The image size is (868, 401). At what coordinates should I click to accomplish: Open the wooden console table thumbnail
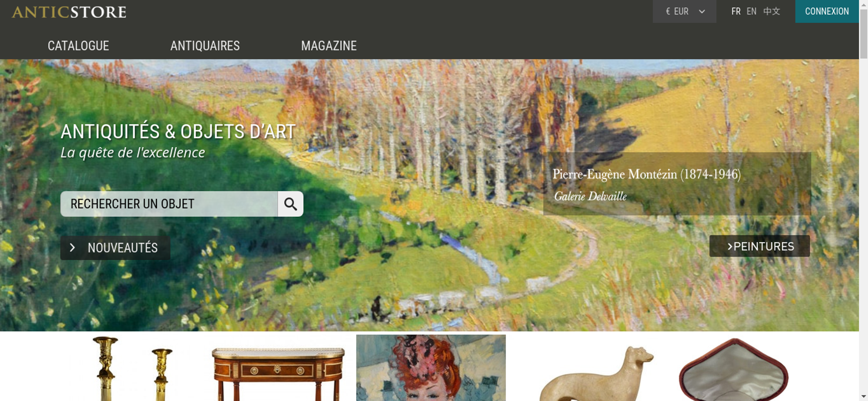pos(278,373)
